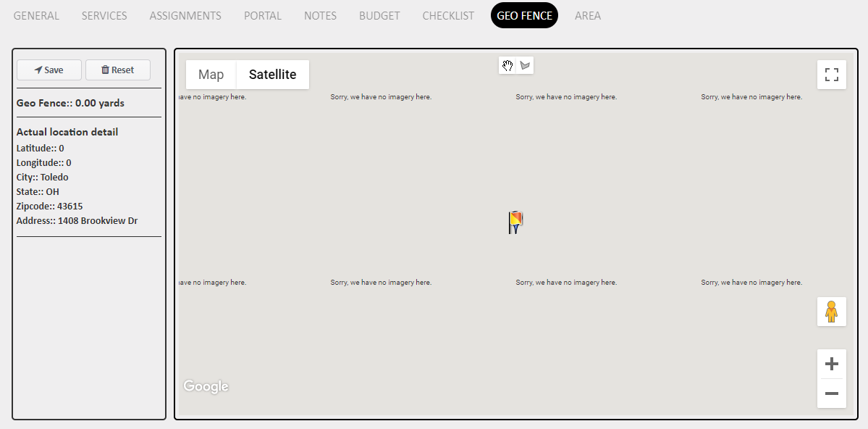868x429 pixels.
Task: Click the Google logo on map
Action: 206,387
